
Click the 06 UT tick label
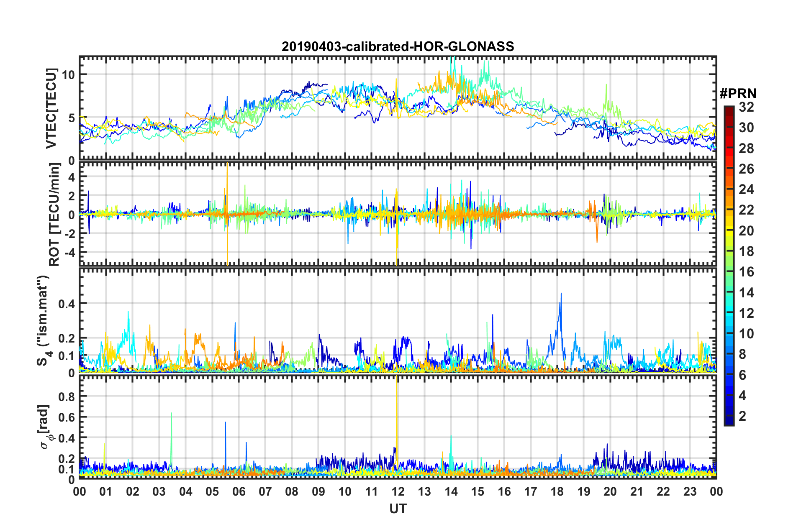coord(239,491)
